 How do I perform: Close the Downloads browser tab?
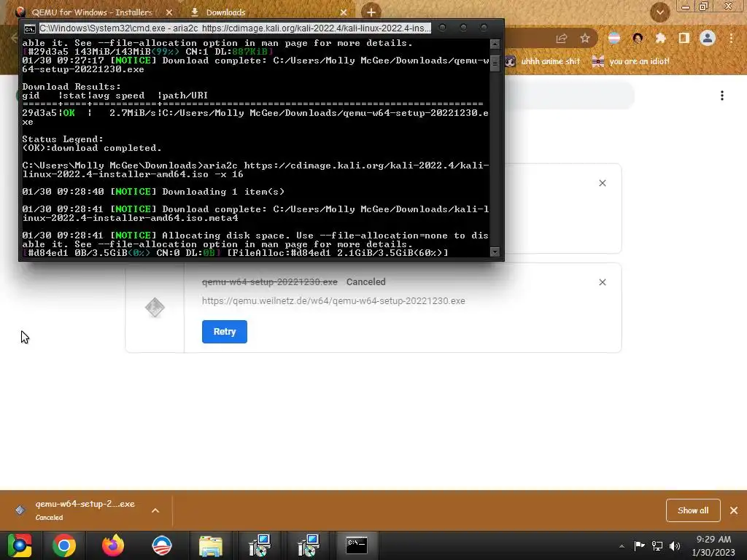tap(344, 12)
